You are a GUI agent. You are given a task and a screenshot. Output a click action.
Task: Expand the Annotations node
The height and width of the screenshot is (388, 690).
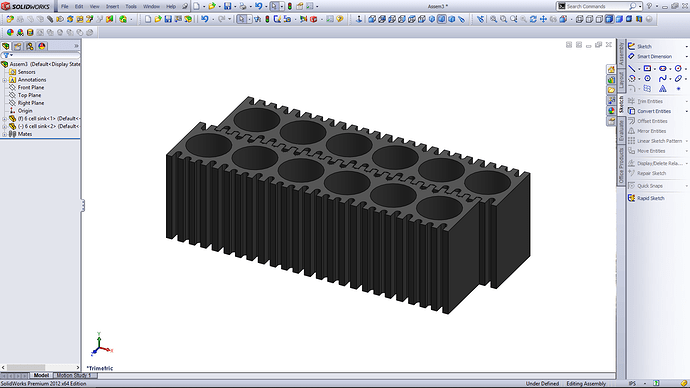(x=4, y=80)
